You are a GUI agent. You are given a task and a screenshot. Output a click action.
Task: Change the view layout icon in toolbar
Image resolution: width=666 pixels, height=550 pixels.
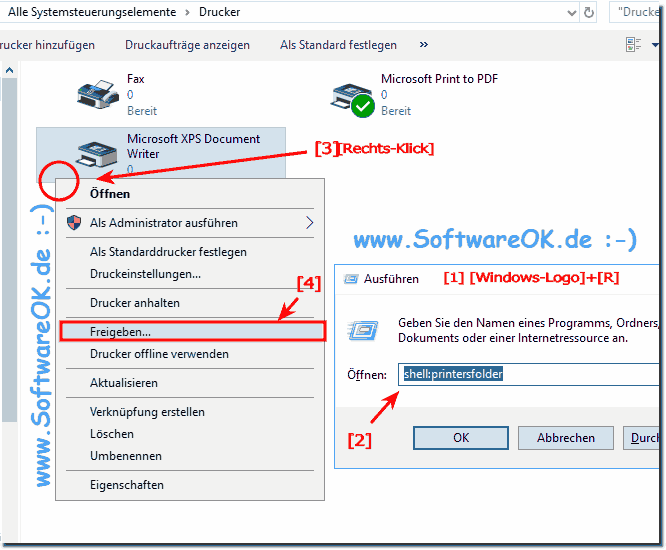pyautogui.click(x=633, y=45)
